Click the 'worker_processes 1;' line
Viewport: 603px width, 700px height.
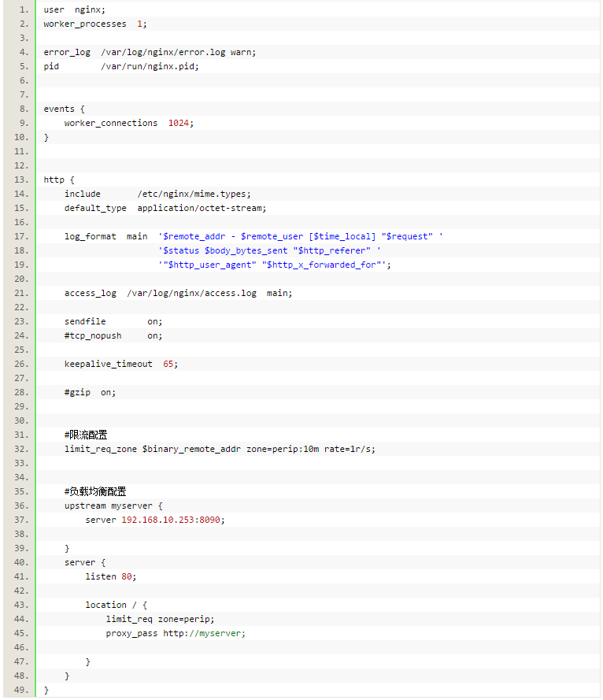coord(95,24)
